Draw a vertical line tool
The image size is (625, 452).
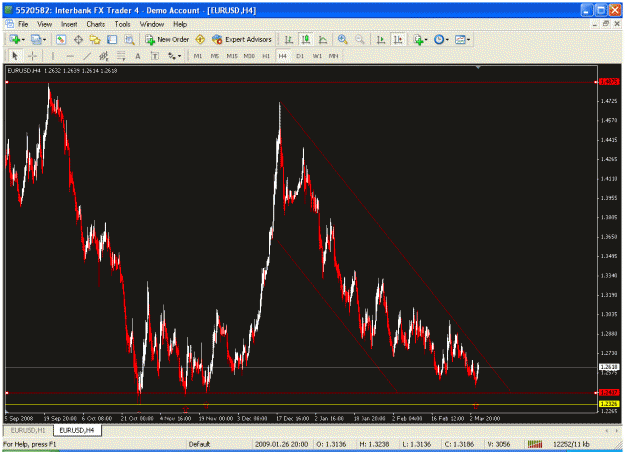(53, 56)
